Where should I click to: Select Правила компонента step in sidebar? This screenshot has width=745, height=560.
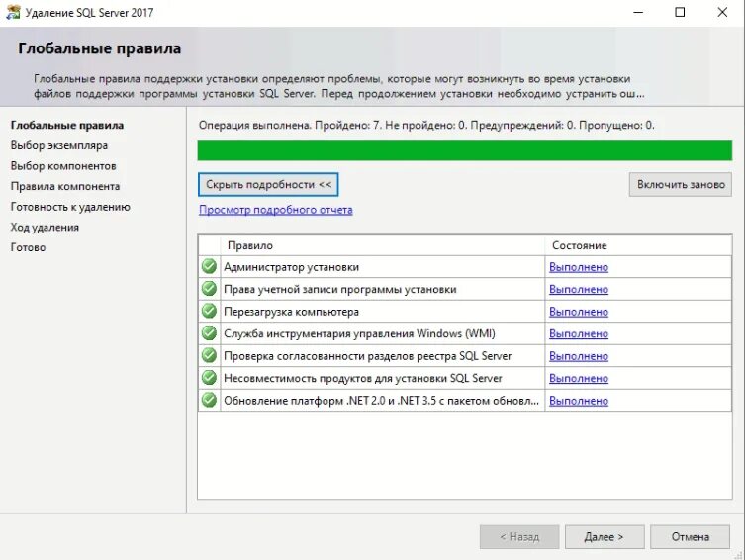[65, 186]
